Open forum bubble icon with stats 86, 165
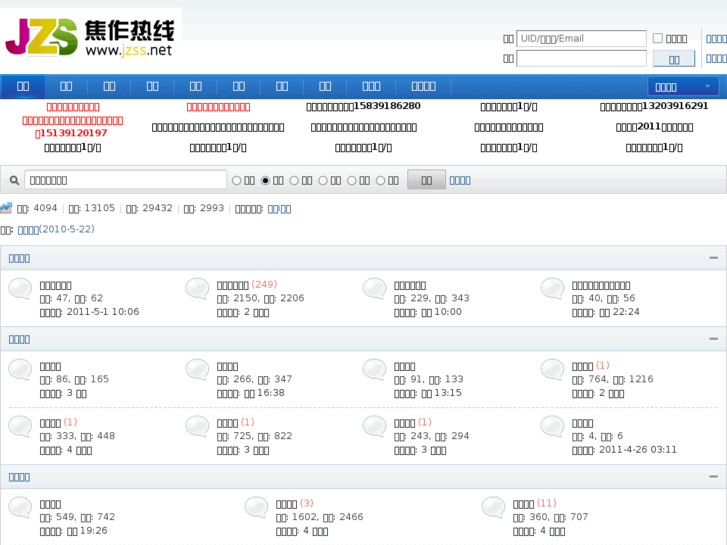The width and height of the screenshot is (727, 545). click(20, 369)
